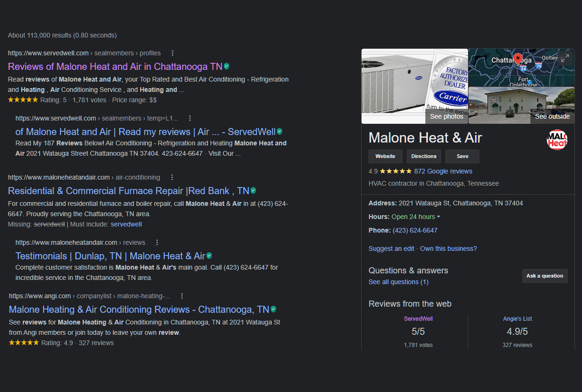Click verified shield beside Testimonials Dunlap TN title
The height and width of the screenshot is (392, 582).
[x=209, y=256]
